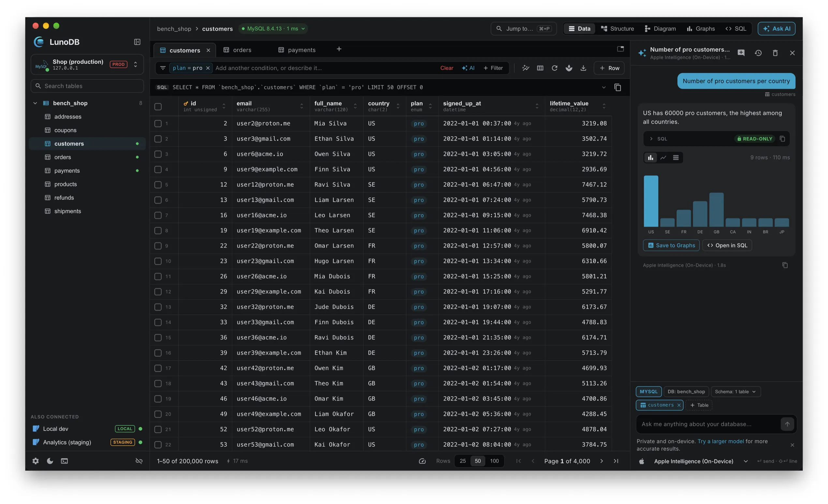This screenshot has width=828, height=504.
Task: Collapse the bench_shop database tree
Action: click(35, 103)
